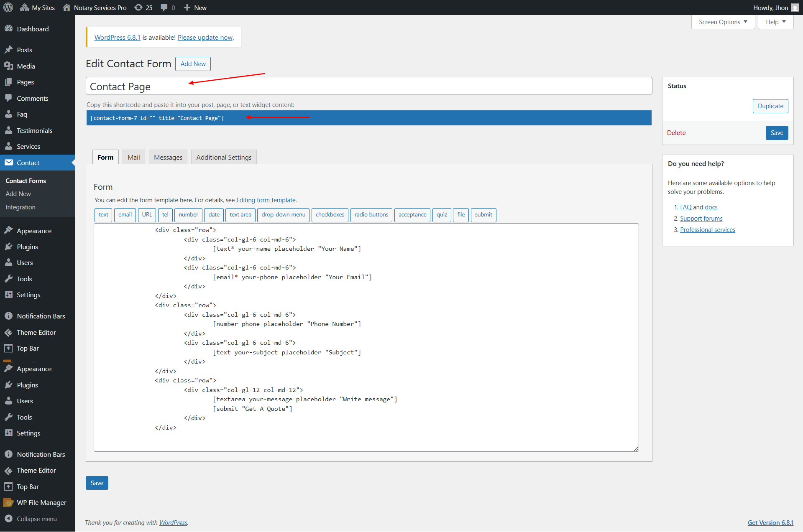Click the user avatar next to Howdy, Jhon
Image resolution: width=803 pixels, height=532 pixels.
pyautogui.click(x=795, y=8)
